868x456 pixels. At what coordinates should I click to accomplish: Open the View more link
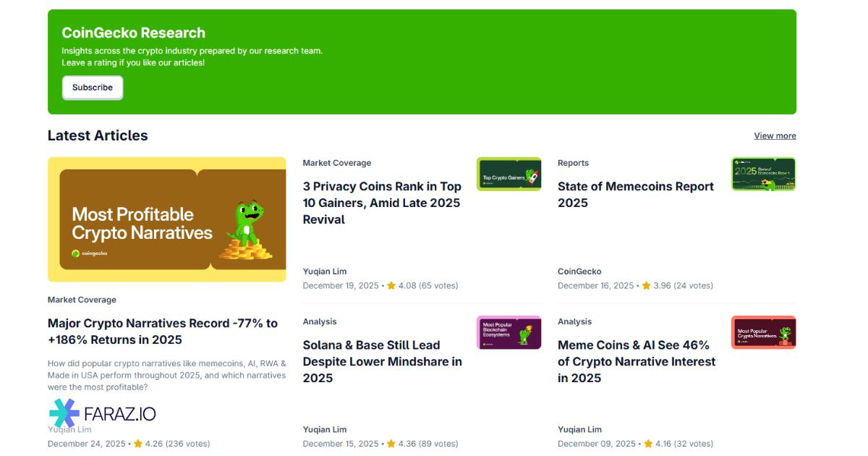click(x=775, y=136)
